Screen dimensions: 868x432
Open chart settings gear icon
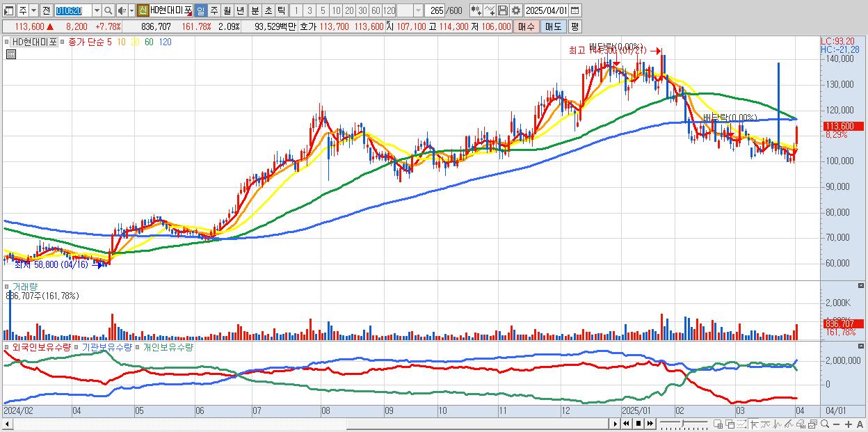(x=516, y=10)
